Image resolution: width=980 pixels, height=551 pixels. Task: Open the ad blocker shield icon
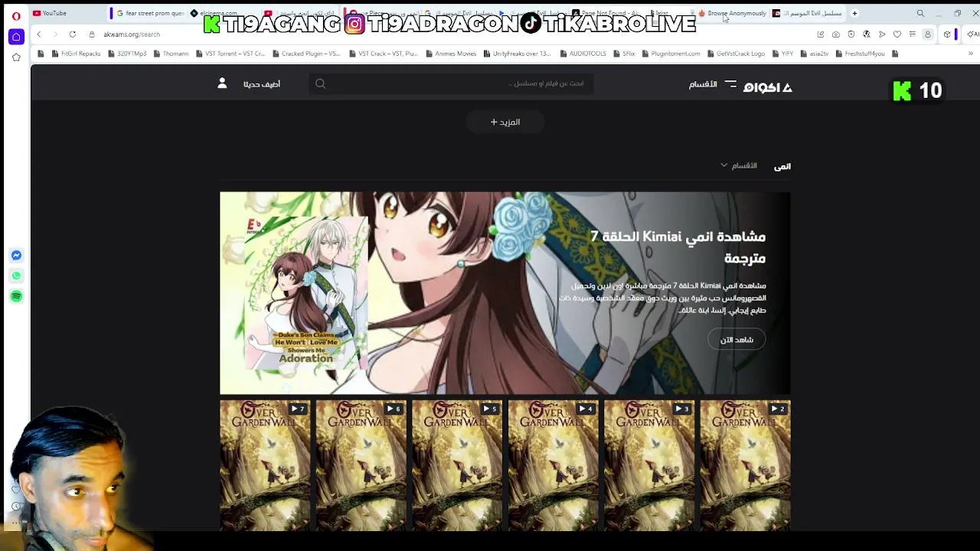851,34
